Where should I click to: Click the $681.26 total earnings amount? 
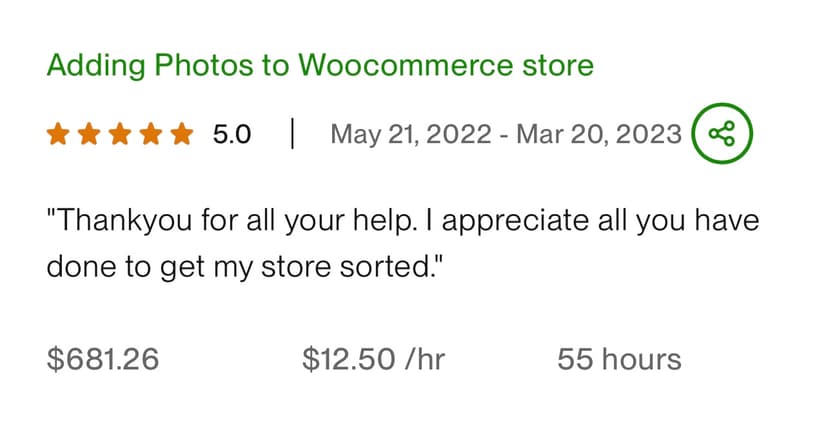tap(103, 359)
